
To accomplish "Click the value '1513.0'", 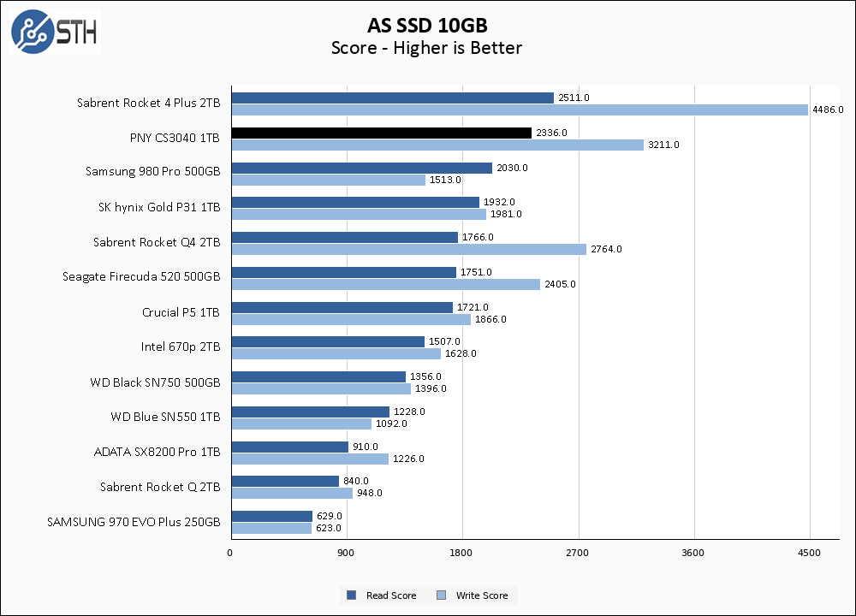I will [445, 180].
